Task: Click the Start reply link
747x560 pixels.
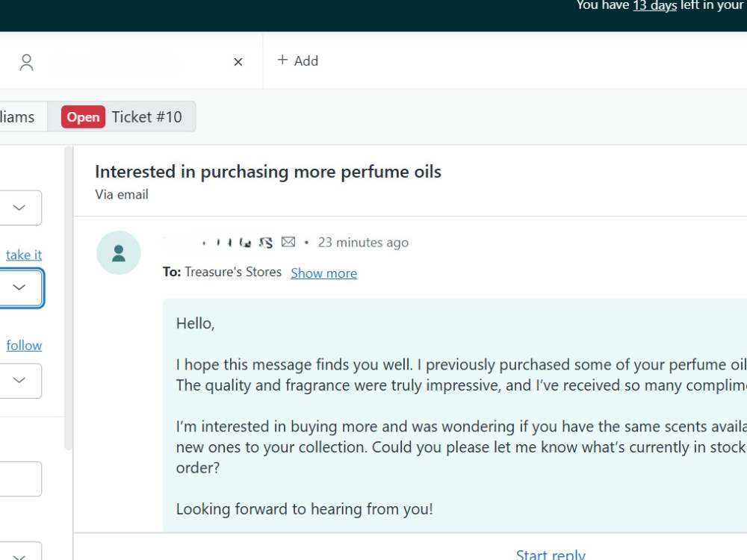Action: click(x=551, y=554)
